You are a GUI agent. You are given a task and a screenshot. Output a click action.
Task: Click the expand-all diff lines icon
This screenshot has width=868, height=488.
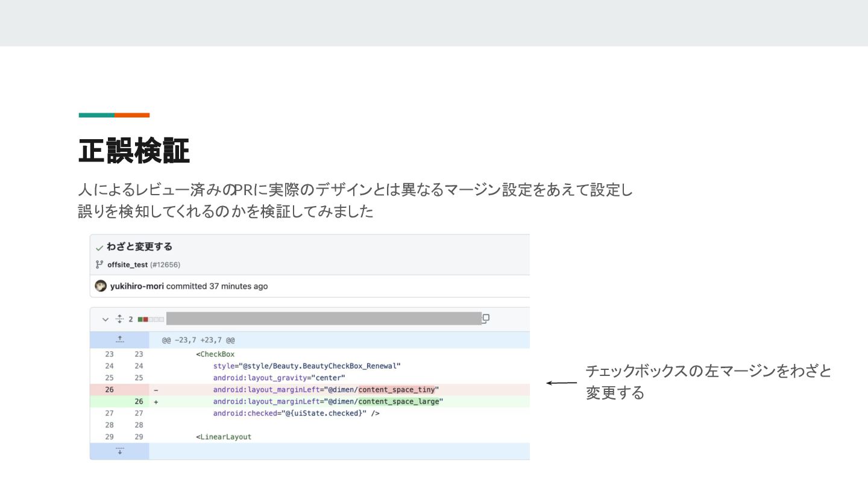[119, 319]
